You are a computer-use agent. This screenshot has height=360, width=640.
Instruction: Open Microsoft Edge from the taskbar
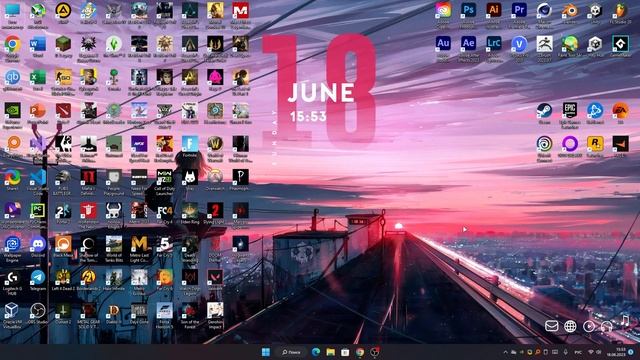[316, 352]
